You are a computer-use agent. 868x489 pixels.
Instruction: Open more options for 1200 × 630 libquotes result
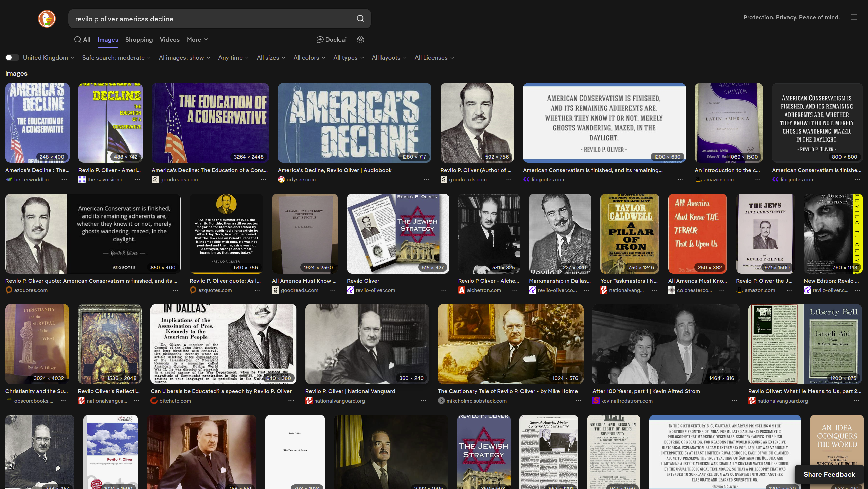680,179
